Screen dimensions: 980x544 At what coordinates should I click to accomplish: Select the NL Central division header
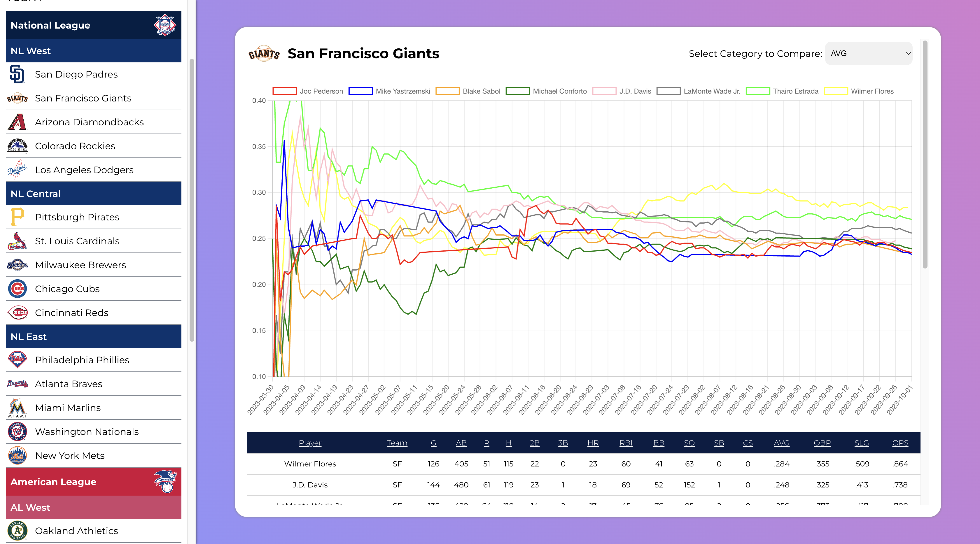tap(93, 194)
